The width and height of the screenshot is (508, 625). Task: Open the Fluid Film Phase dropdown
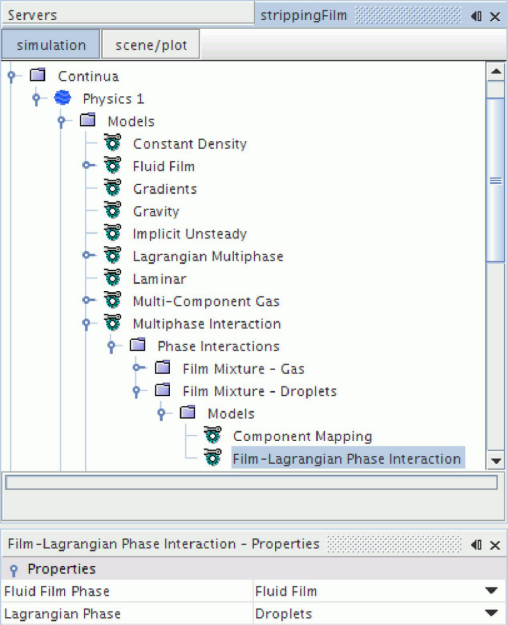[492, 591]
